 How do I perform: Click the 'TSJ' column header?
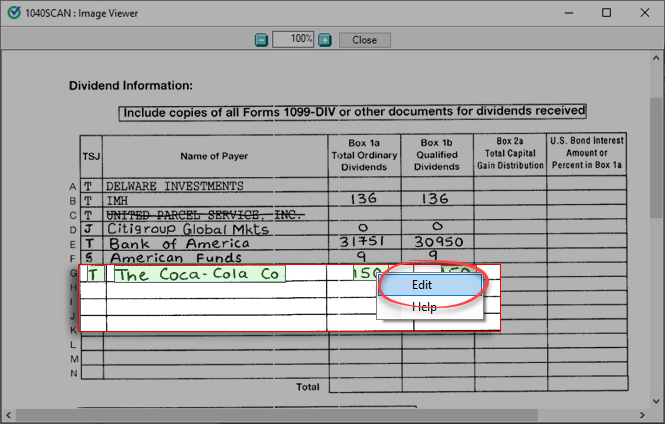pos(91,156)
